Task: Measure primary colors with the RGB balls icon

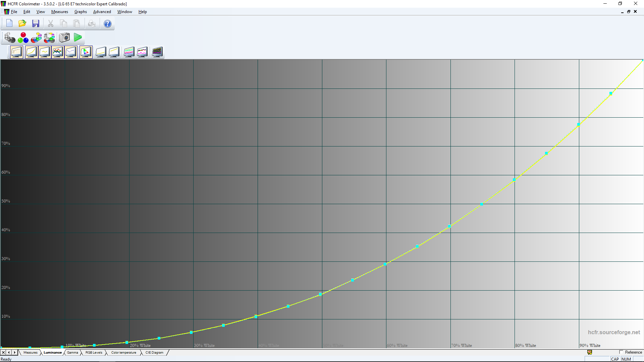Action: click(x=23, y=38)
